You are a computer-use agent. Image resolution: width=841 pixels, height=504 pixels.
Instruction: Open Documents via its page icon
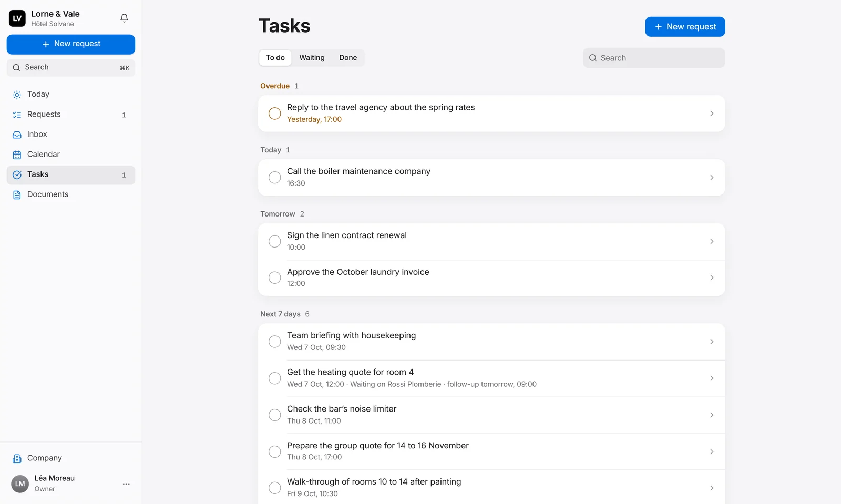[17, 194]
